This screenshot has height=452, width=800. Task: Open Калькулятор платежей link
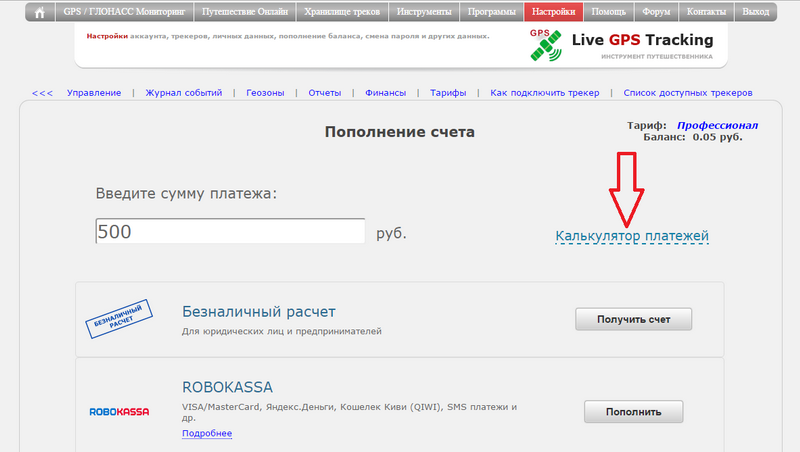[632, 236]
